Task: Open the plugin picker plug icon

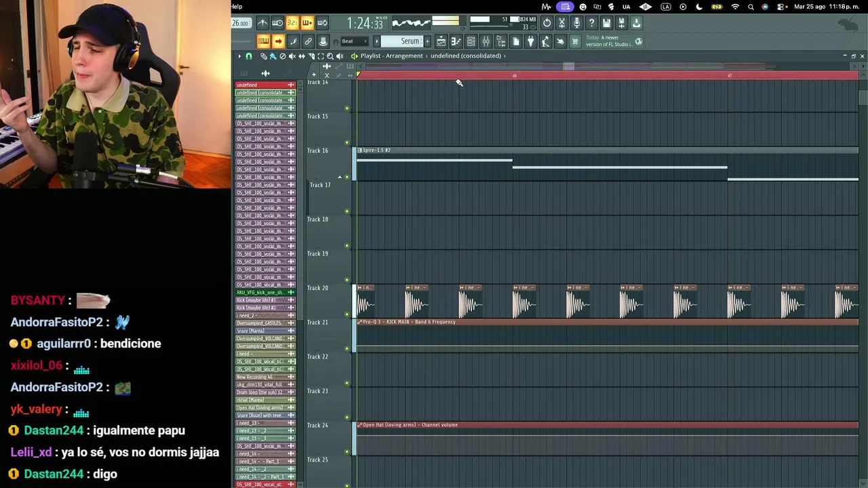Action: tap(531, 41)
